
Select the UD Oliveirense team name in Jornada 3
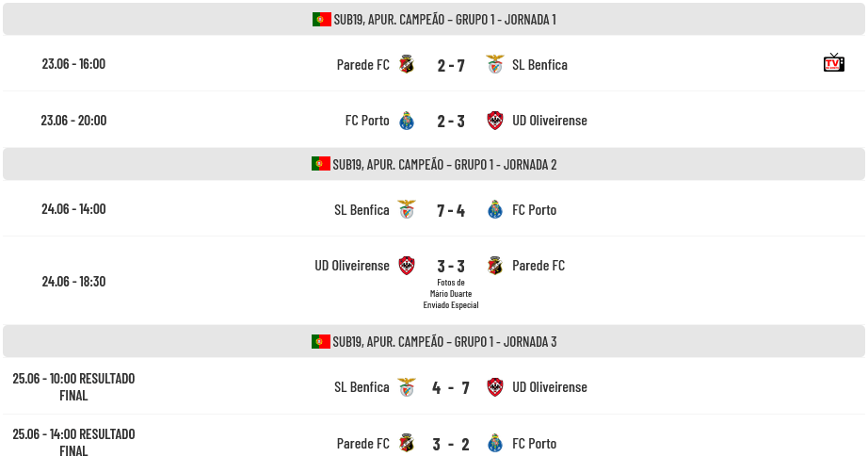point(550,387)
